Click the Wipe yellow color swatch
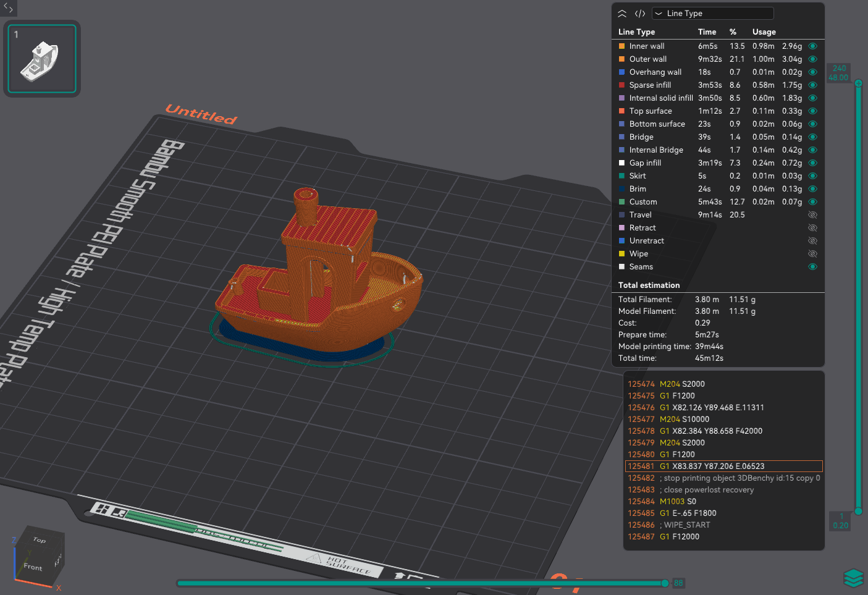The image size is (868, 595). tap(622, 254)
